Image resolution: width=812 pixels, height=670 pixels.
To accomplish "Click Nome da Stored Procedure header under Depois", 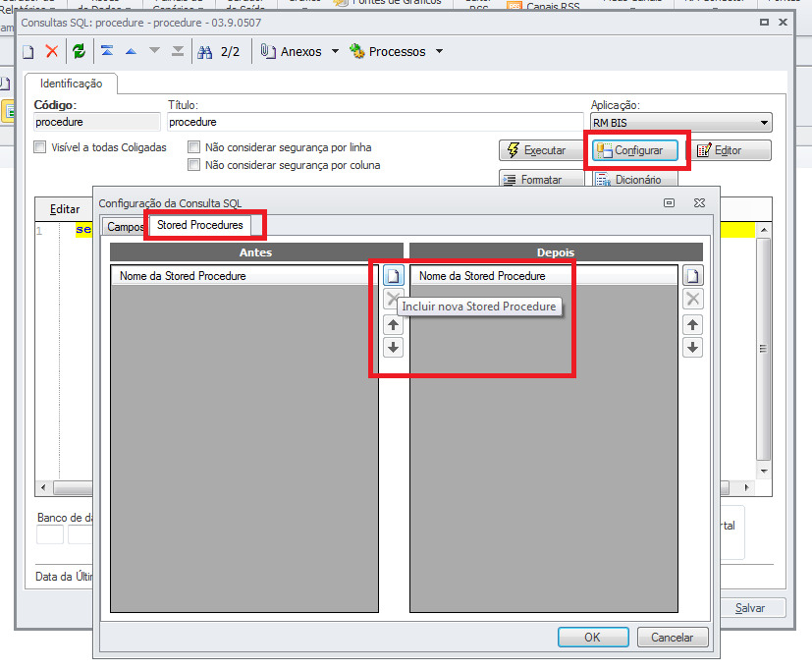I will (544, 276).
